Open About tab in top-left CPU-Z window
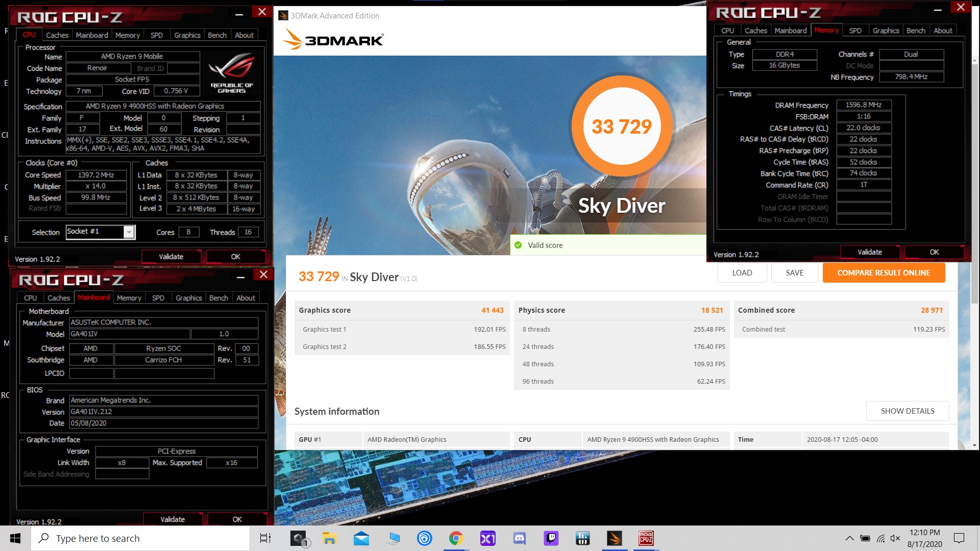 [x=244, y=35]
